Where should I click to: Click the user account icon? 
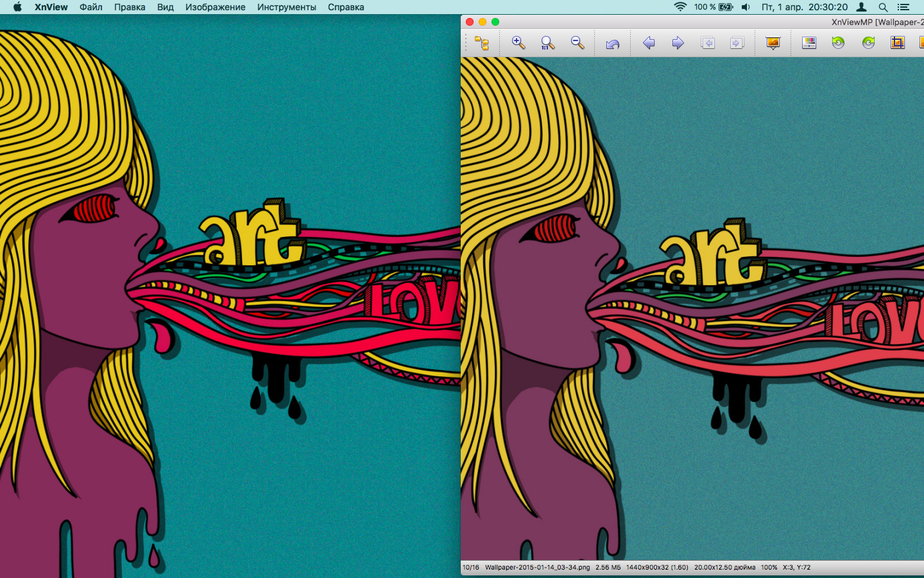pos(862,7)
